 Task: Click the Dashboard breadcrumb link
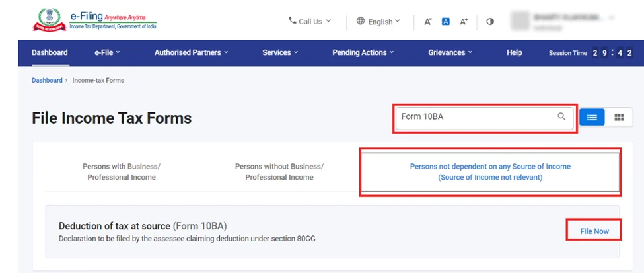point(47,80)
